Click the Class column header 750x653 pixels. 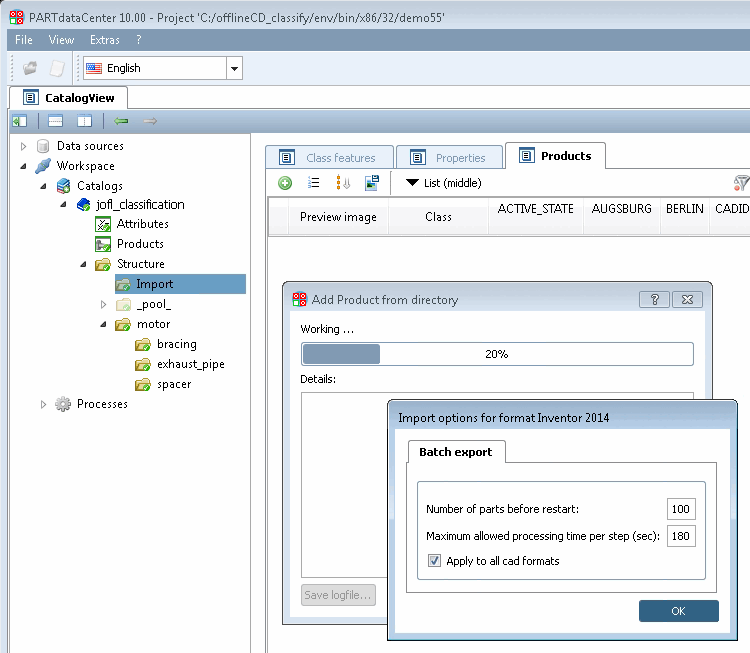(x=439, y=217)
